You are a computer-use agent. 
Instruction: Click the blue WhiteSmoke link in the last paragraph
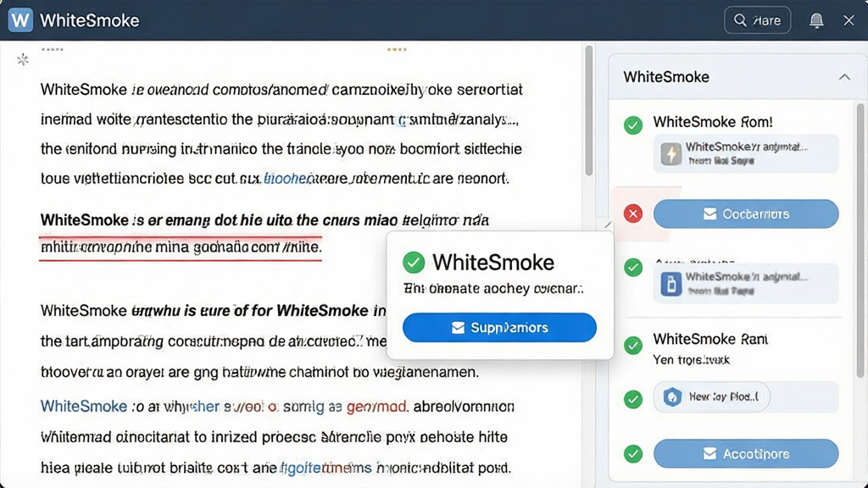point(84,407)
